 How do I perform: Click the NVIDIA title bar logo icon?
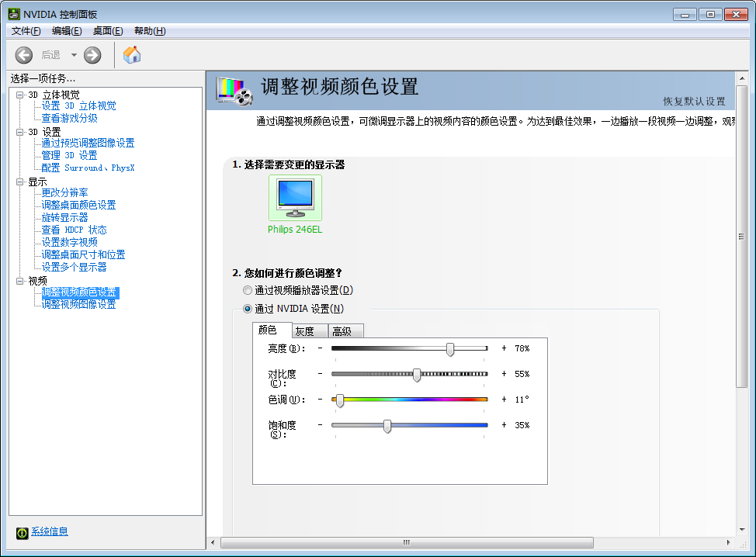14,14
